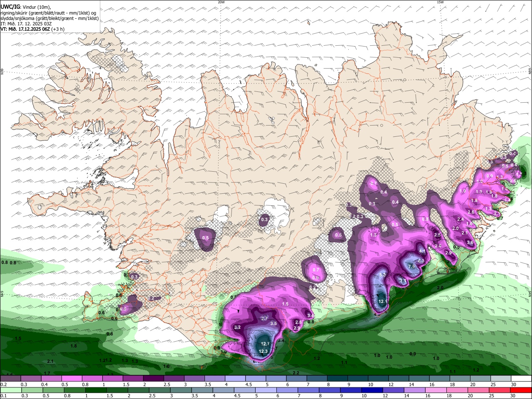Screen dimensions: 532x399
Task: Click the '4.0' value at the southeast coast
Action: [377, 315]
